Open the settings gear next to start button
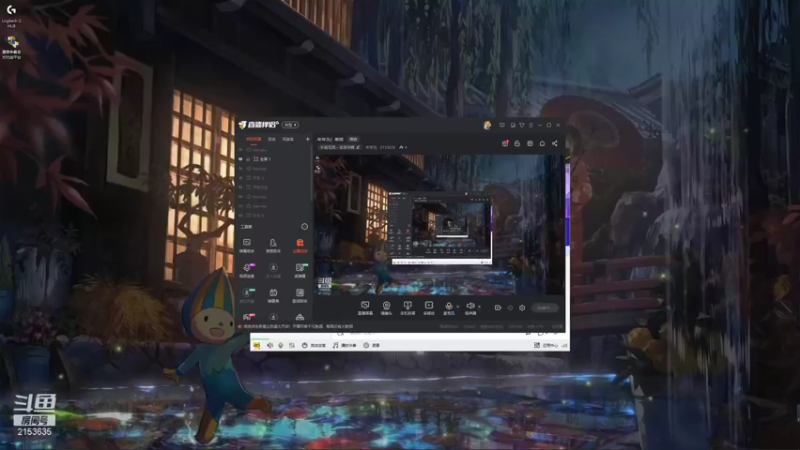800x450 pixels. pos(522,308)
